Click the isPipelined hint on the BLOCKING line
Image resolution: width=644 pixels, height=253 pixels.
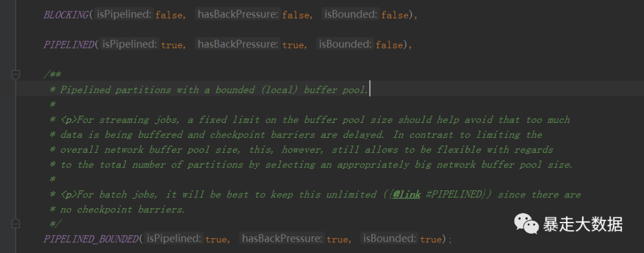pyautogui.click(x=123, y=14)
